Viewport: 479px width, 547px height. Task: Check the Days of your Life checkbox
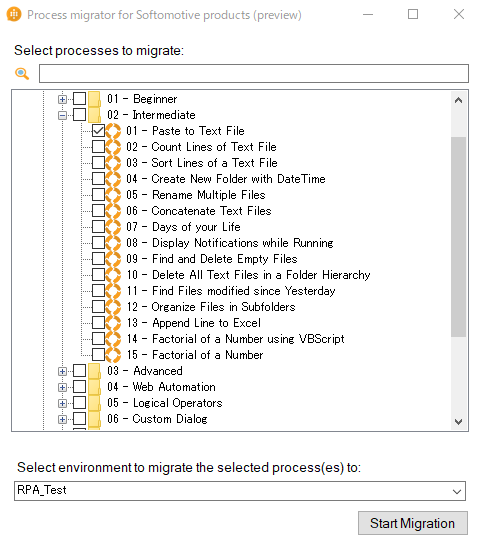(98, 227)
